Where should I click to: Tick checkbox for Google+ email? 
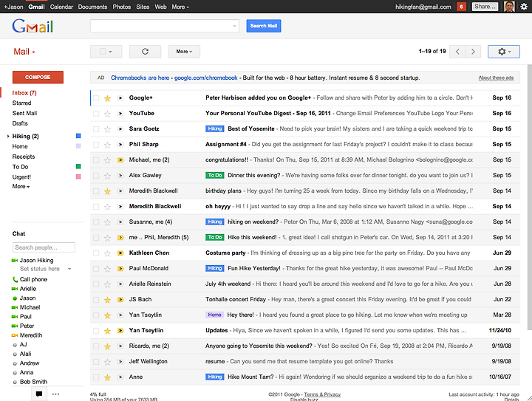coord(96,98)
